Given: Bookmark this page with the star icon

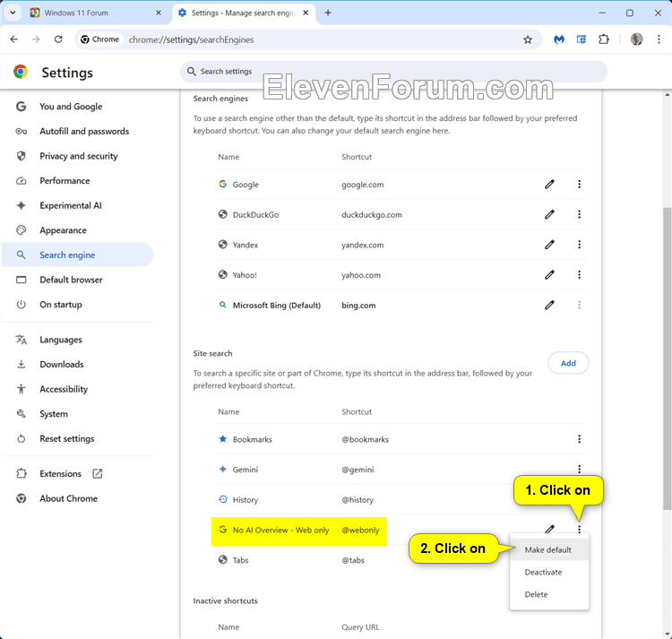Looking at the screenshot, I should [x=528, y=39].
